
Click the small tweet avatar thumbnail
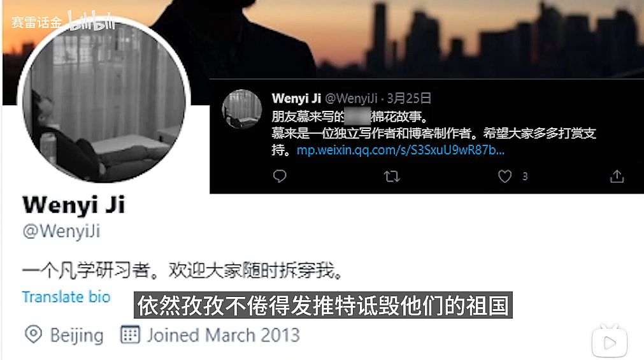click(x=242, y=110)
